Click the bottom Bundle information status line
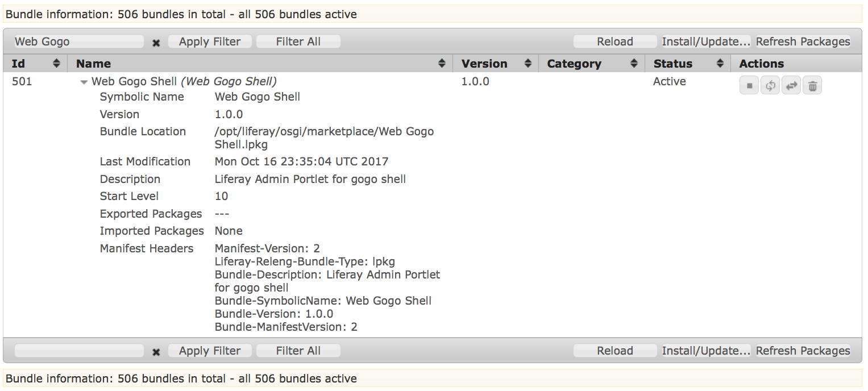868x391 pixels. (x=433, y=378)
